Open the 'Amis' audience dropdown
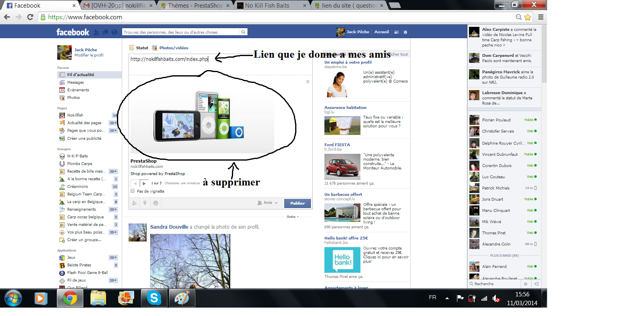This screenshot has height=316, width=644. point(268,203)
